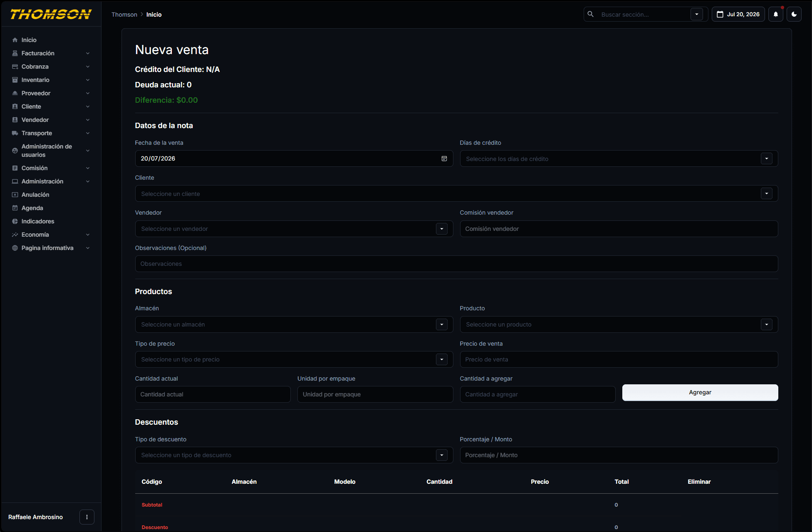Open the Cliente sidebar menu
The image size is (812, 532).
coord(51,106)
